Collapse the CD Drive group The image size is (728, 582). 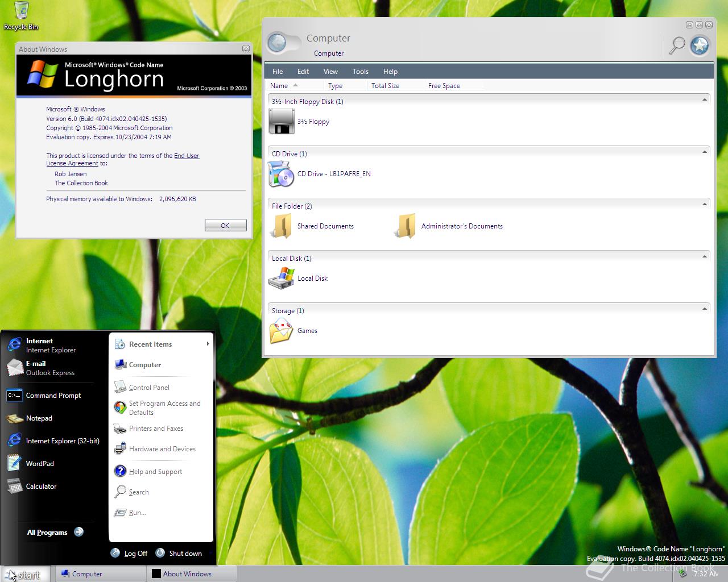click(705, 152)
